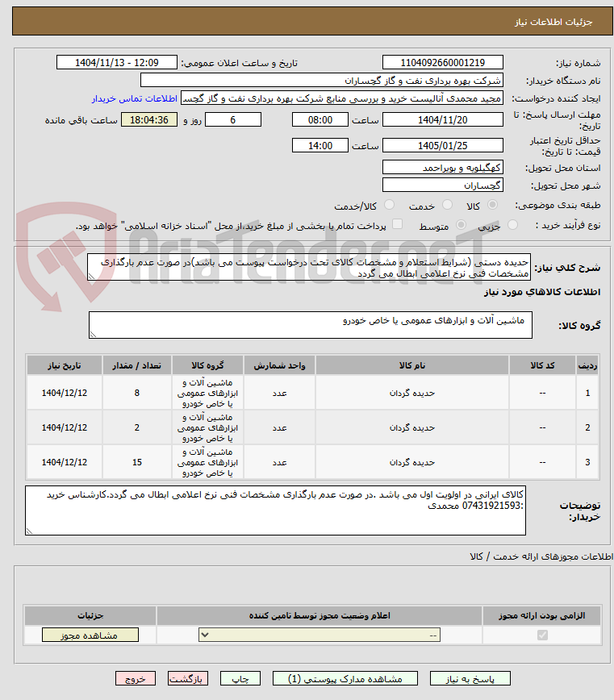Click the تاریخ نیاز column header
The width and height of the screenshot is (614, 700).
click(65, 365)
